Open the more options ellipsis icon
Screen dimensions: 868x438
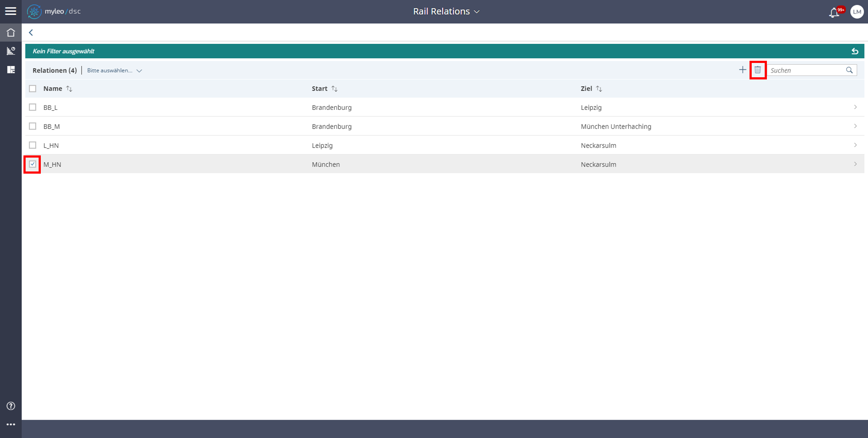coord(11,425)
